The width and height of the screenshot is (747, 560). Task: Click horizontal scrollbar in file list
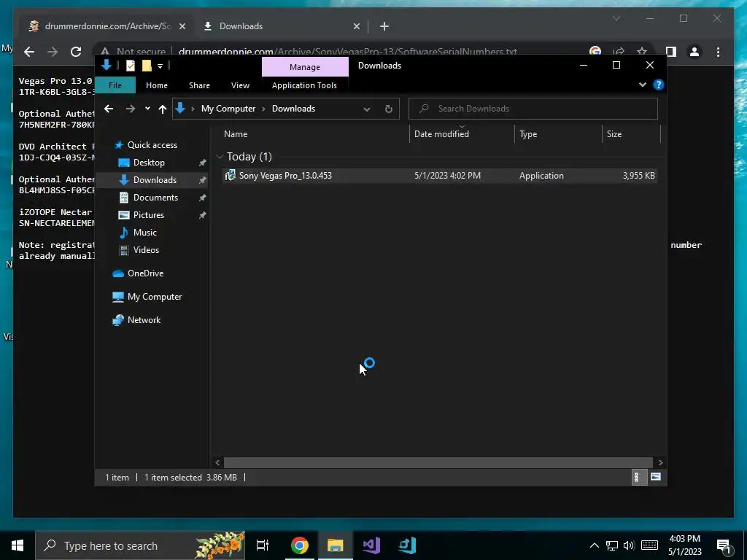tap(438, 462)
